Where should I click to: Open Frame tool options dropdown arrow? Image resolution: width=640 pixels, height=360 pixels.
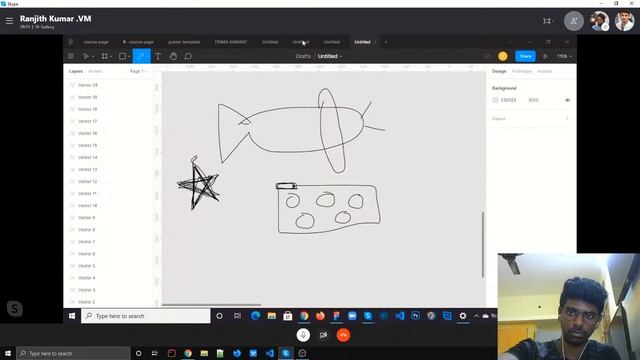coord(111,56)
